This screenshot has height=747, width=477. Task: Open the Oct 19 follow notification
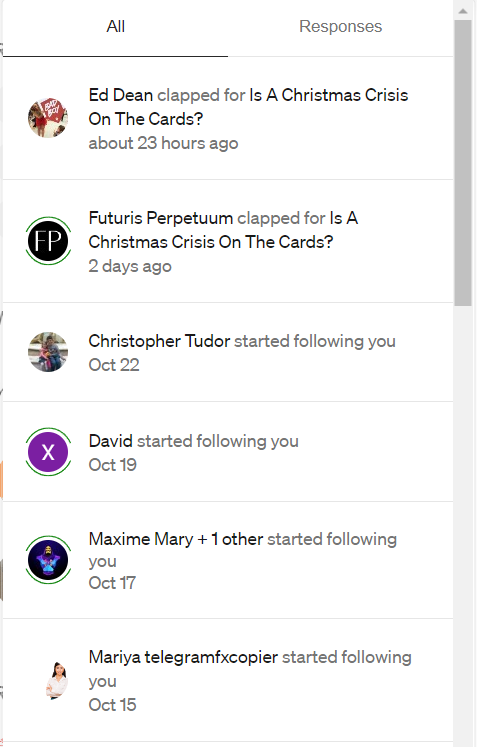[x=228, y=452]
